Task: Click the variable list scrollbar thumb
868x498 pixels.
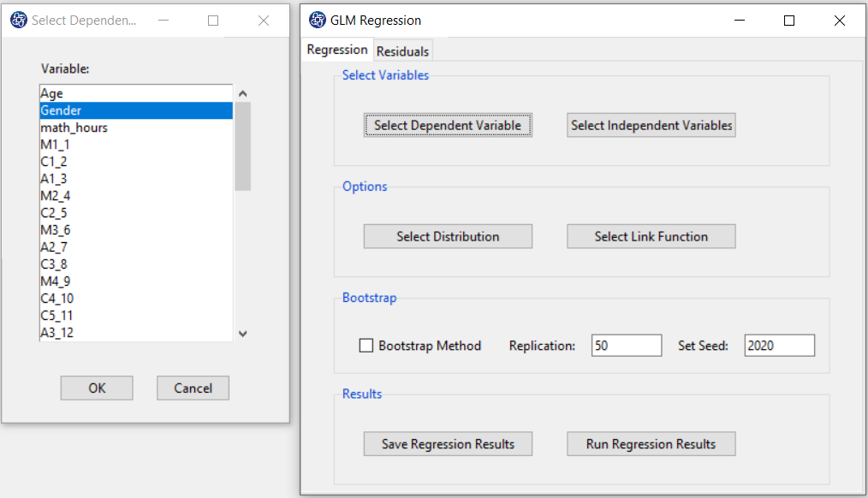Action: [x=242, y=146]
